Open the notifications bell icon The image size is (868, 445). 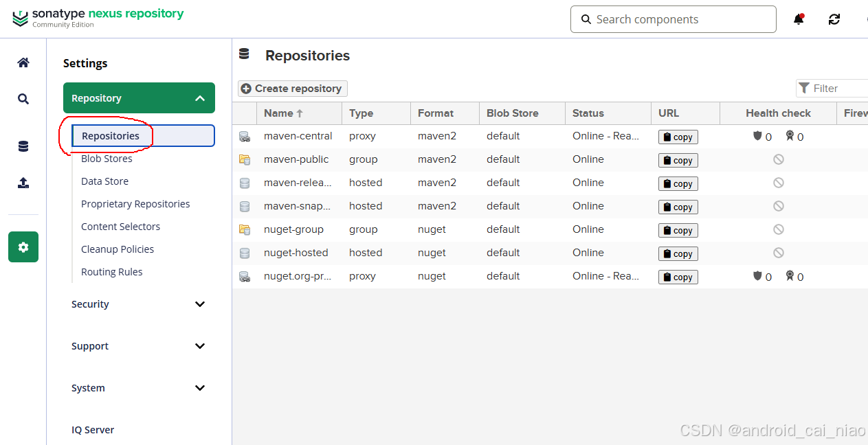[x=799, y=19]
